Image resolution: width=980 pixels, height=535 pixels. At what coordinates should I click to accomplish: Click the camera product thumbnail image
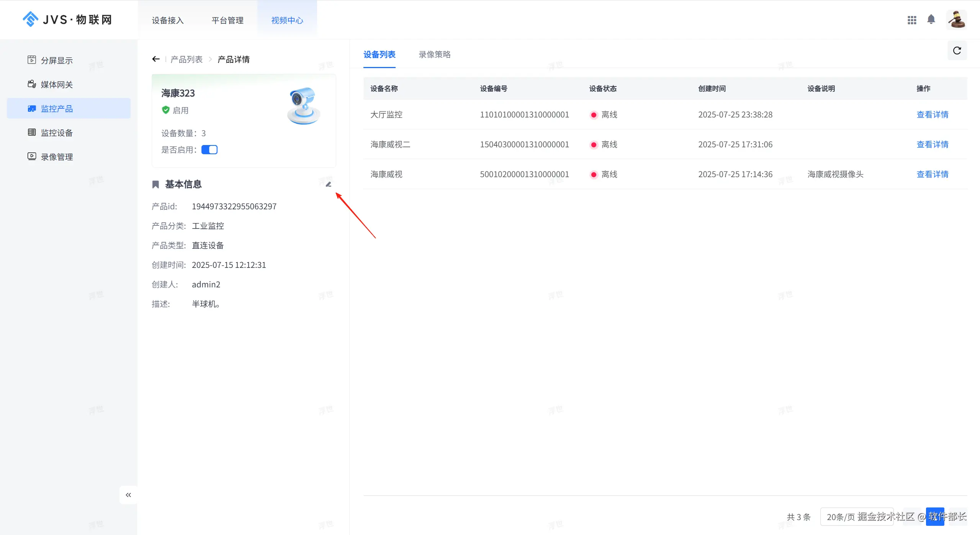303,106
